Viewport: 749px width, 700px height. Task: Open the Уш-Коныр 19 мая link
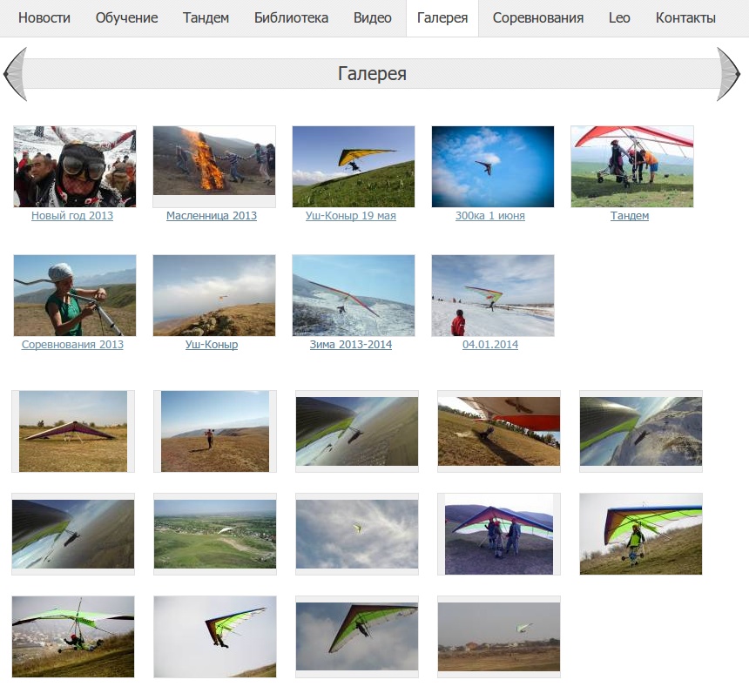point(351,216)
